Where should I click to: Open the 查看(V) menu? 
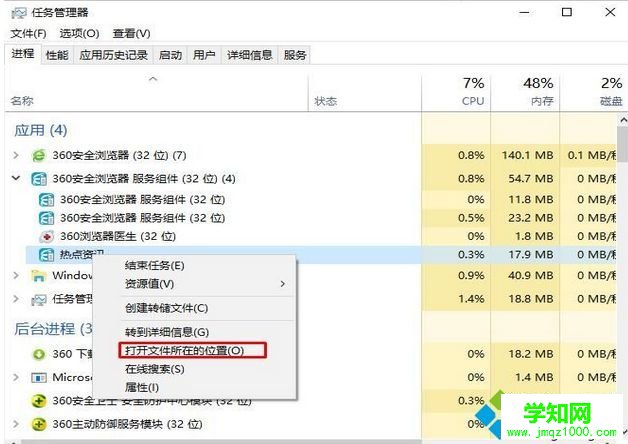tap(131, 34)
